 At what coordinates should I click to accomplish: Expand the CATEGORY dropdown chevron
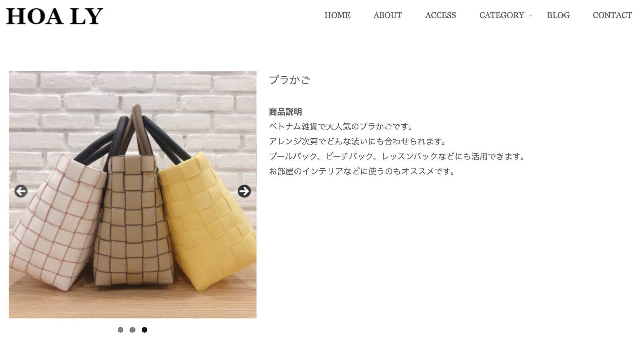[x=531, y=16]
